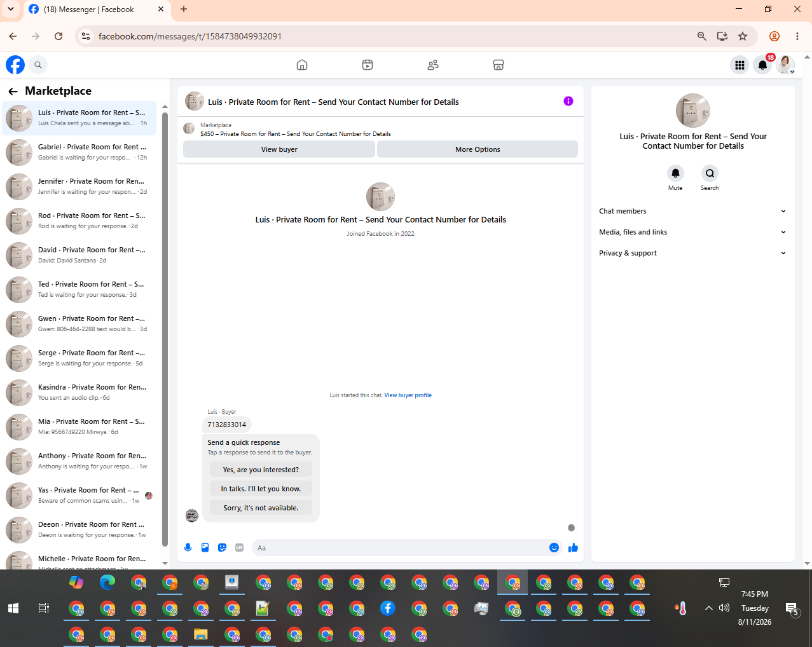This screenshot has width=812, height=647.
Task: Open Kasindra conversation in chat list
Action: pyautogui.click(x=79, y=393)
